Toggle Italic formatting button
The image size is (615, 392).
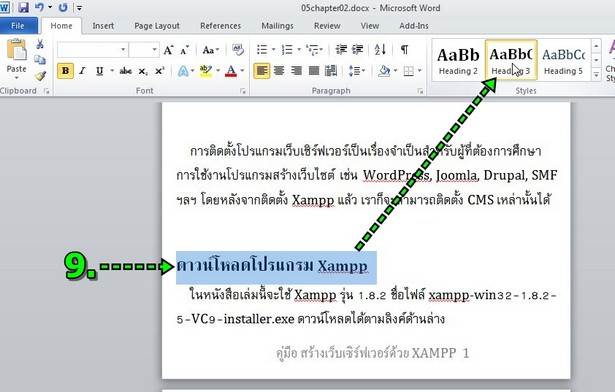pyautogui.click(x=82, y=71)
